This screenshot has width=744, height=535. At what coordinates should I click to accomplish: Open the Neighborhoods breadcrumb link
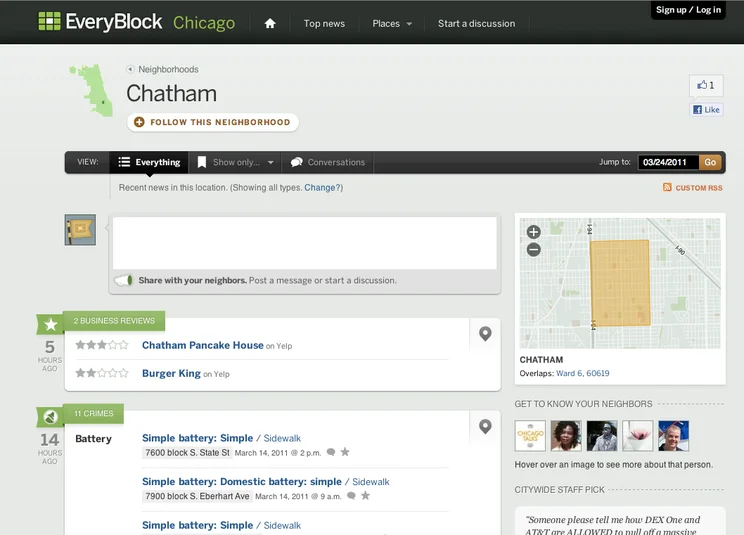(168, 69)
